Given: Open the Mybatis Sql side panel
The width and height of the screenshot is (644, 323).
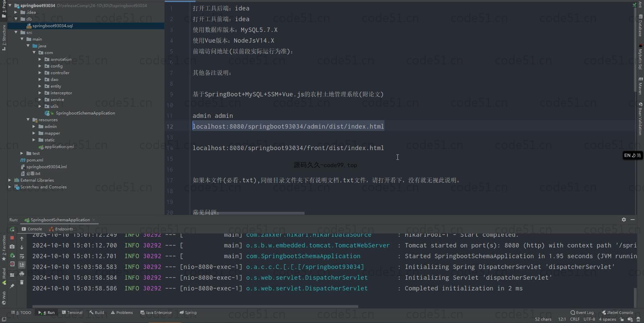Looking at the screenshot, I should 640,56.
